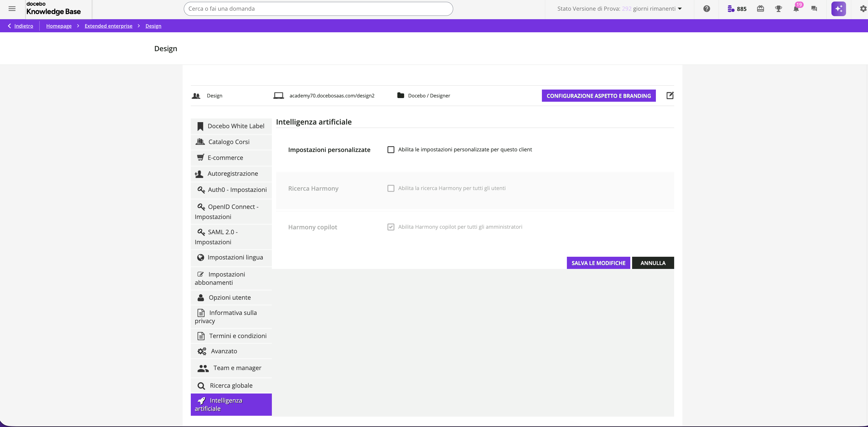Open the hamburger main menu

click(12, 9)
